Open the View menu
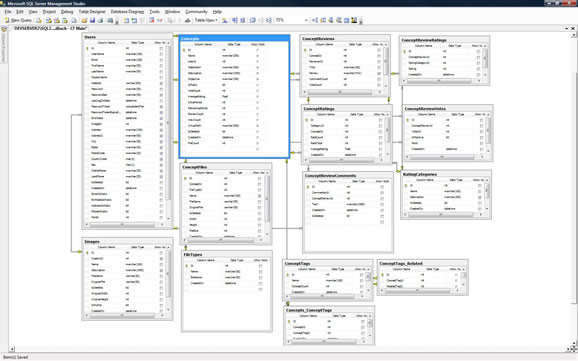Viewport: 578px width, 361px height. point(33,12)
